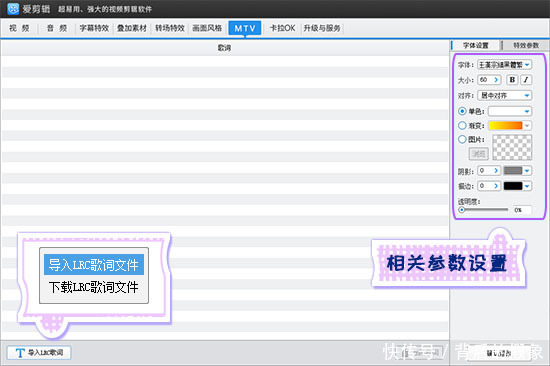The height and width of the screenshot is (366, 550).
Task: Expand the 对齐 alignment dropdown
Action: pyautogui.click(x=504, y=95)
